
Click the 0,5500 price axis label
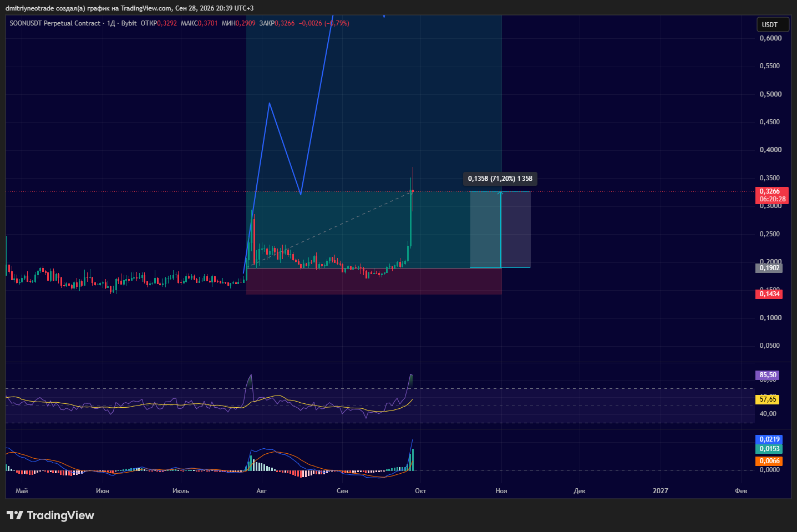770,66
